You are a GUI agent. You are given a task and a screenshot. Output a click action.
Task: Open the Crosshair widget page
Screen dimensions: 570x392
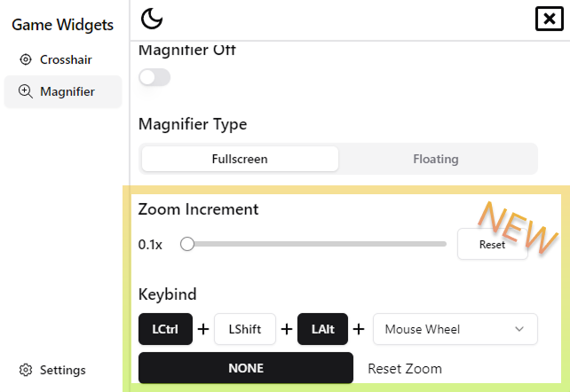(65, 59)
